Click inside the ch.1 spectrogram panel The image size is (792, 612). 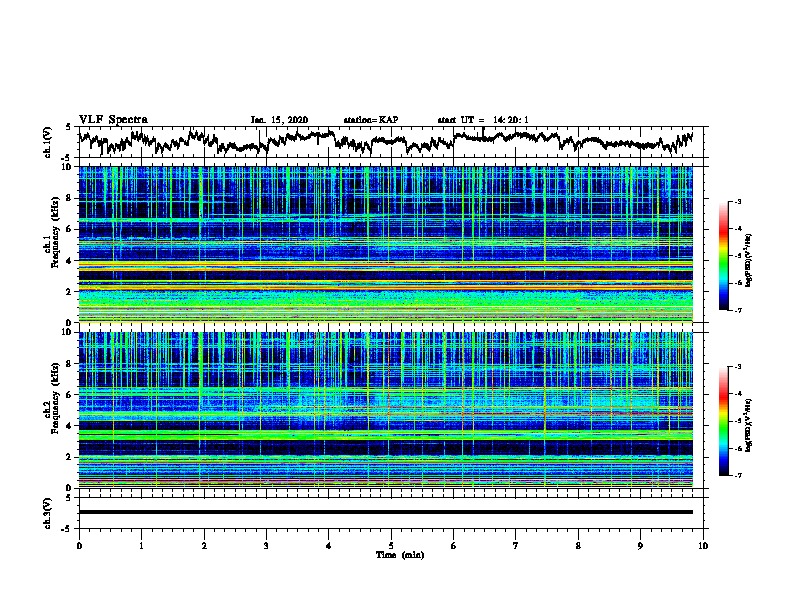click(386, 244)
